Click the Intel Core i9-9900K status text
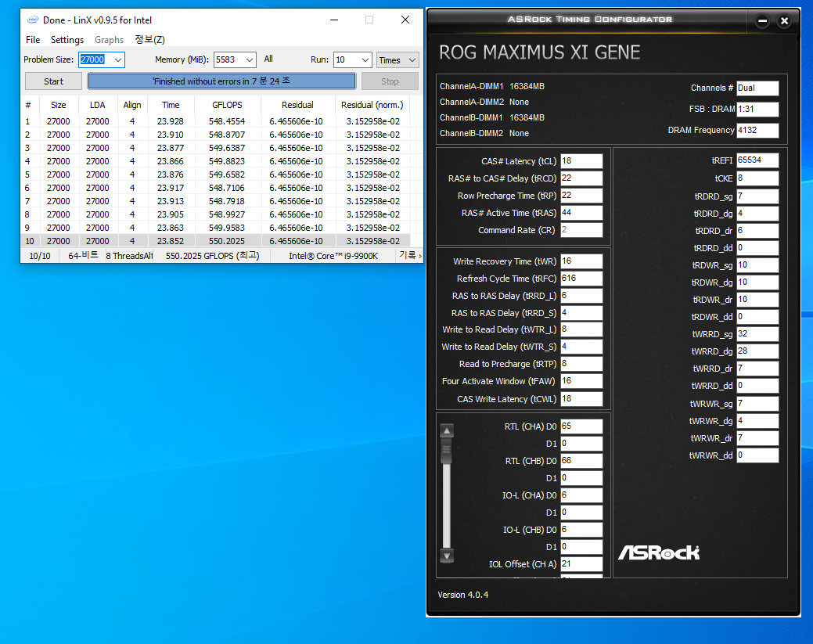This screenshot has width=813, height=644. pyautogui.click(x=333, y=256)
